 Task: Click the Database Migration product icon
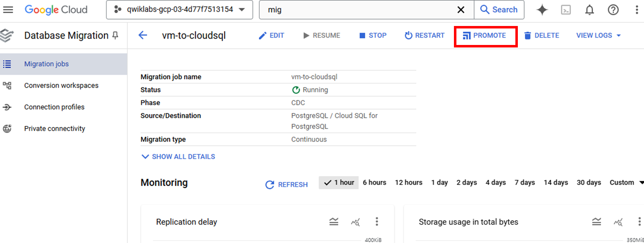coord(6,35)
